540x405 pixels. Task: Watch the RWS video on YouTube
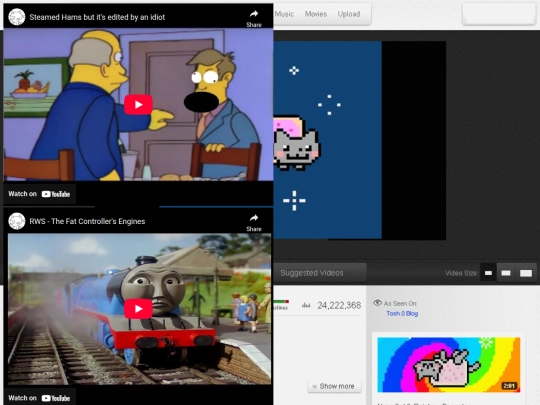[x=39, y=398]
